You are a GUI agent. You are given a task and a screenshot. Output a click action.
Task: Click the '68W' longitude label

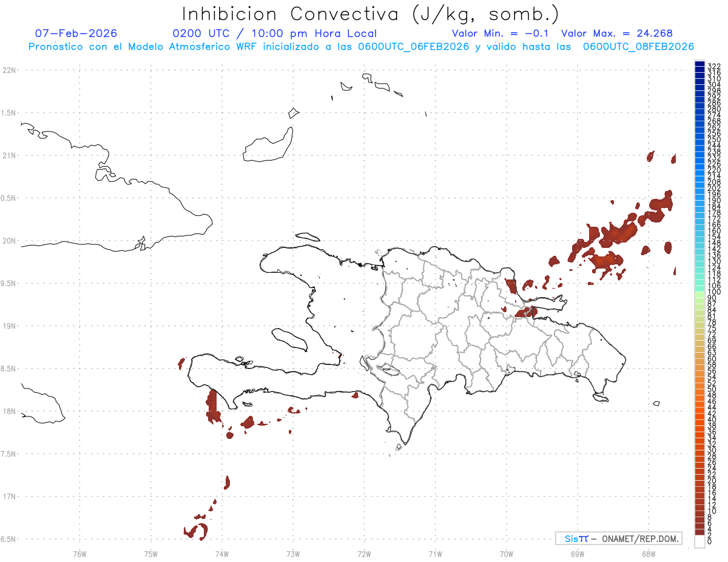[649, 553]
